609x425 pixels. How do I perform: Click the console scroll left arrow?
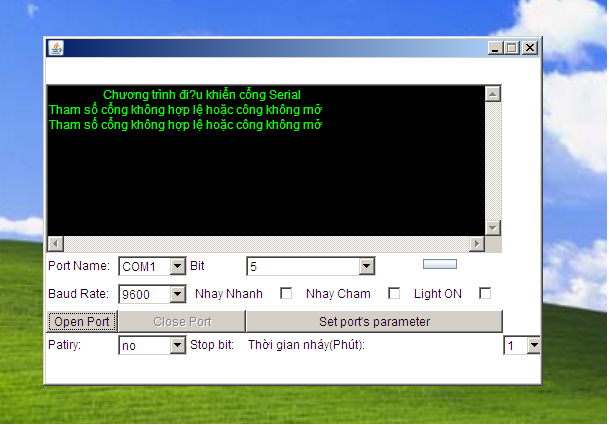56,244
